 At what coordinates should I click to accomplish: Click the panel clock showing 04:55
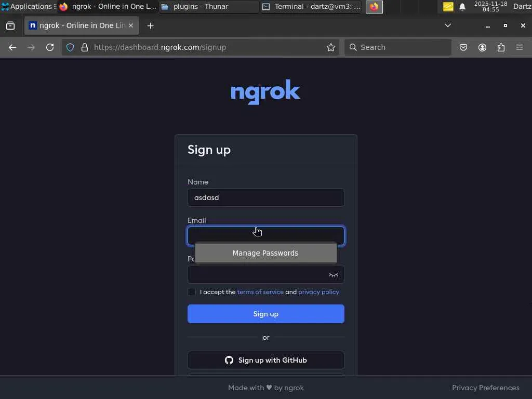click(x=490, y=7)
